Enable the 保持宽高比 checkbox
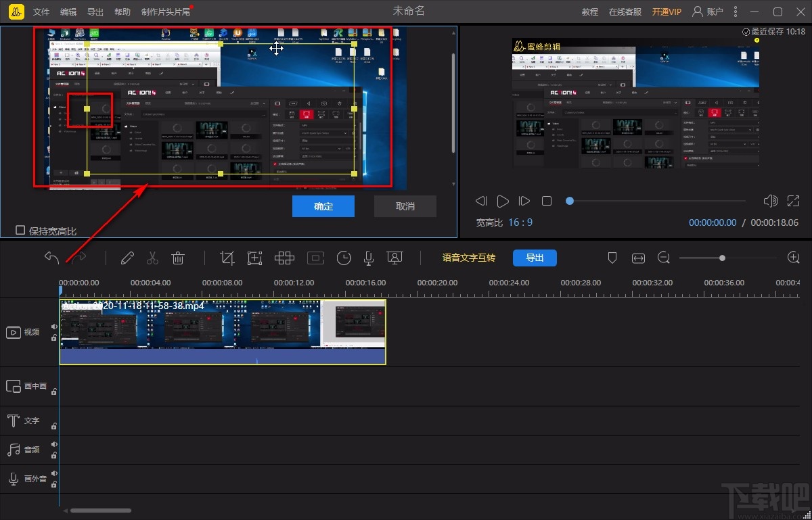 pos(20,230)
